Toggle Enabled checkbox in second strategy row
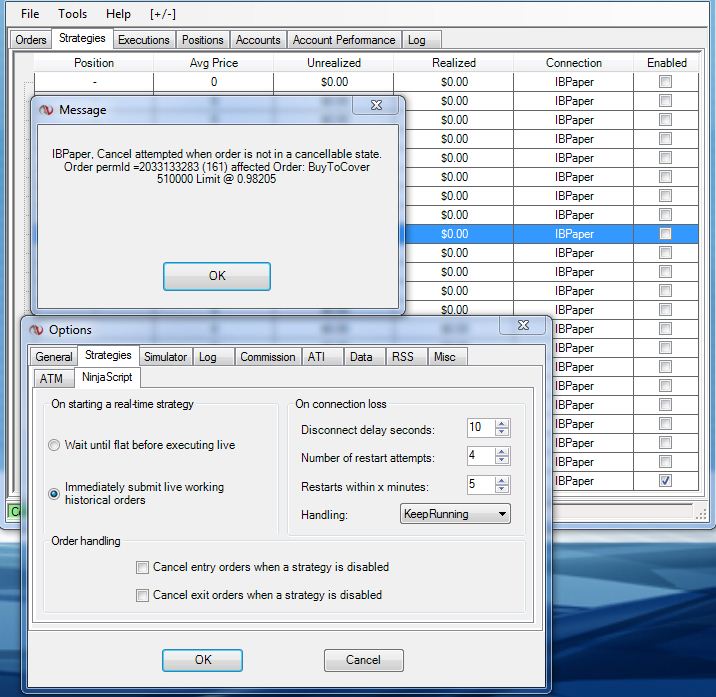The image size is (716, 697). click(665, 100)
